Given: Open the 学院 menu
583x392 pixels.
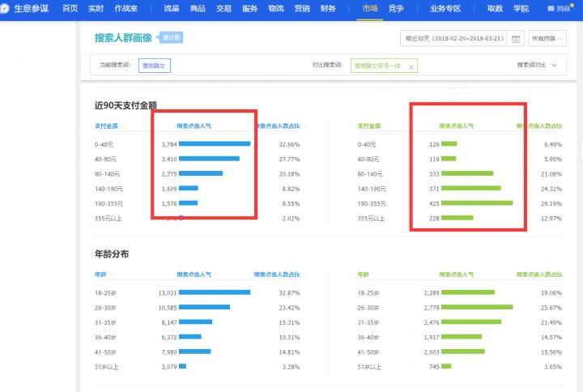Looking at the screenshot, I should tap(521, 8).
